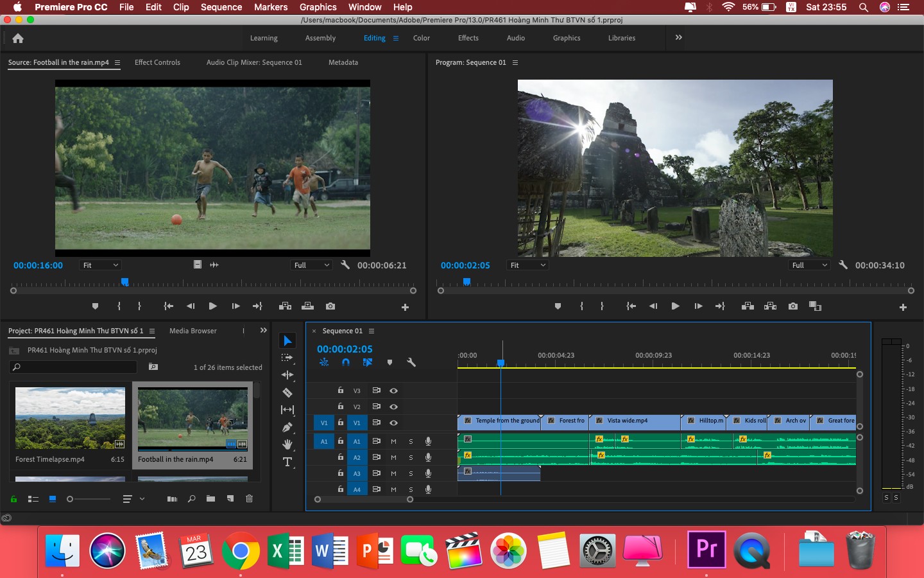Mute audio track A1

[x=393, y=441]
